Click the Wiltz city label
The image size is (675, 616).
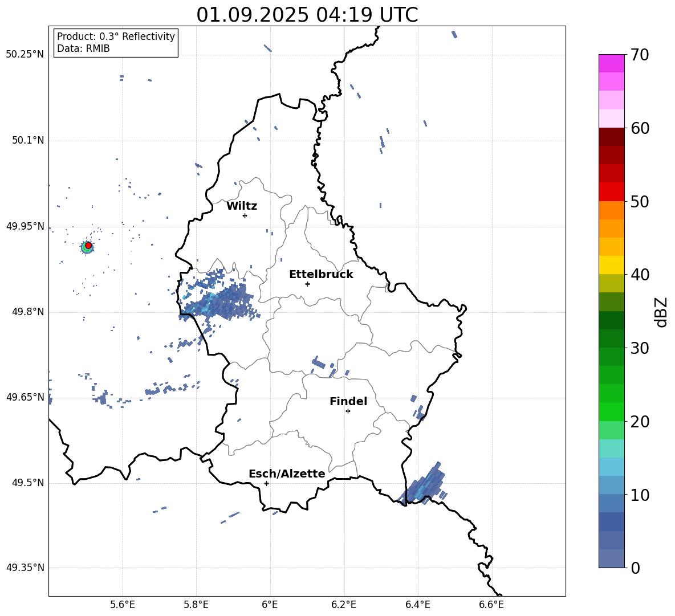(242, 206)
